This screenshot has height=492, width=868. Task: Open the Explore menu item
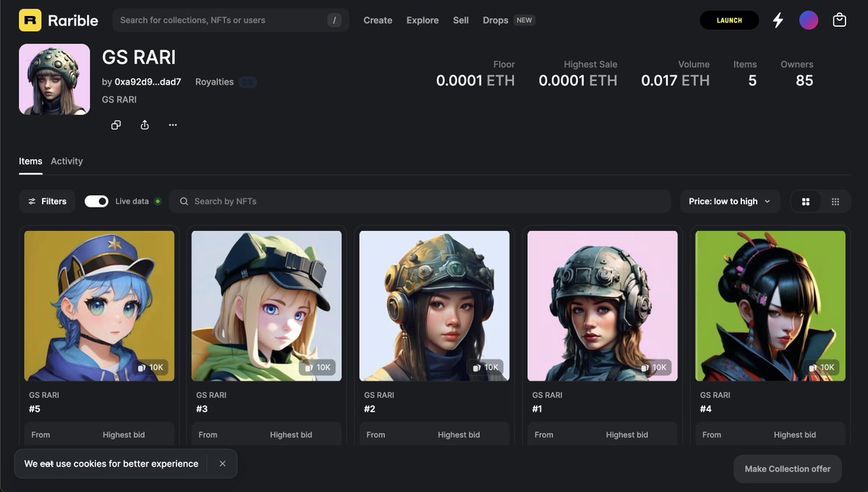click(x=422, y=20)
